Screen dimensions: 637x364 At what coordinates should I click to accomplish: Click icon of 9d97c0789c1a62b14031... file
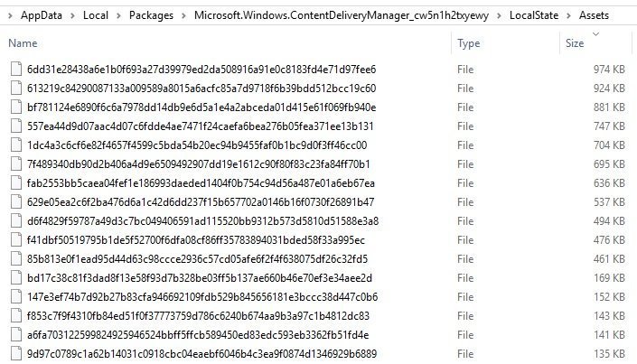tap(16, 354)
